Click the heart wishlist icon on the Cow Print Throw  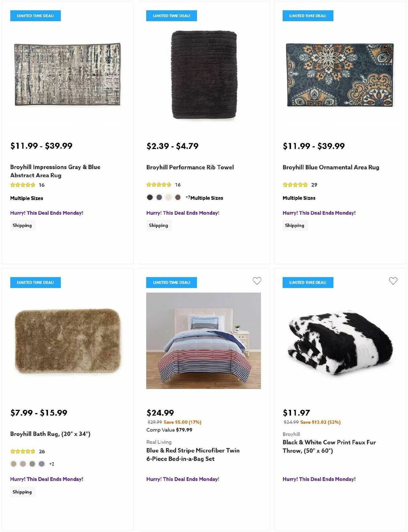coord(393,281)
